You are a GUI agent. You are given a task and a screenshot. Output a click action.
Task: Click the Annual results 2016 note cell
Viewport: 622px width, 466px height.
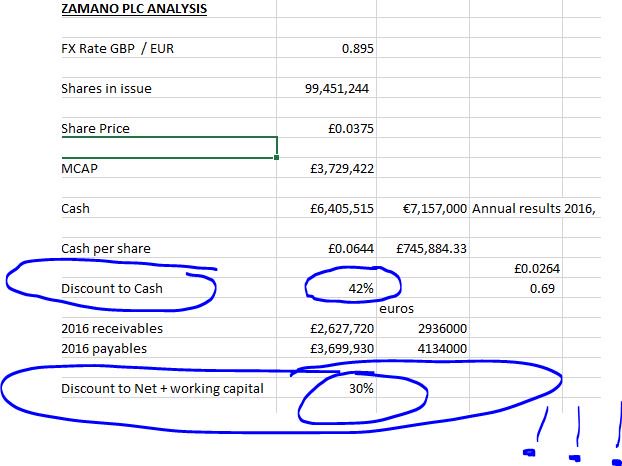534,209
